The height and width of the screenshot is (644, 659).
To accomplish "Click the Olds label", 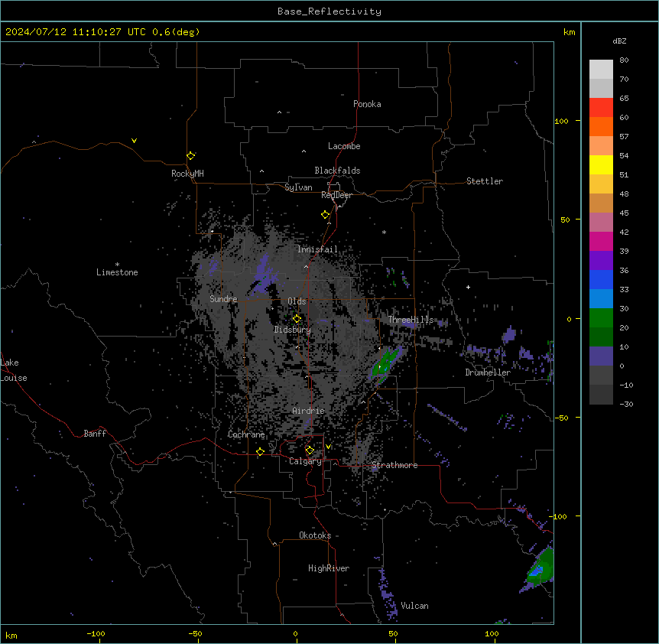I will [x=297, y=301].
